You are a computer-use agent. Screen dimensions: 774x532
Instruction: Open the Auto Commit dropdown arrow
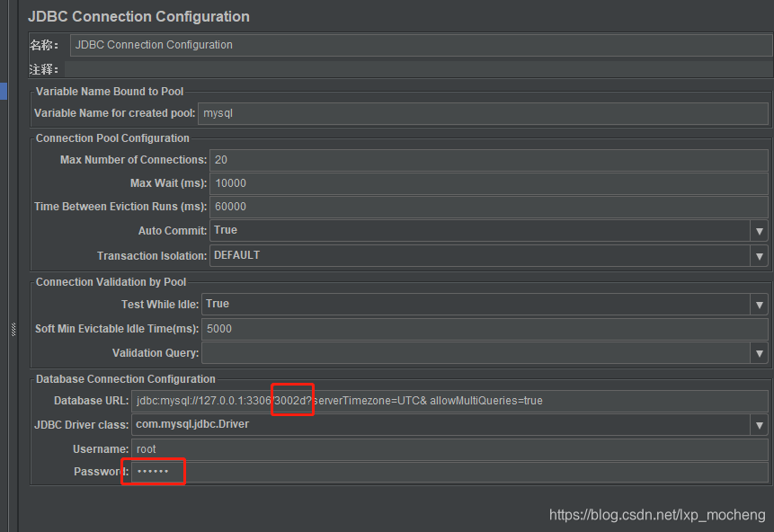[x=760, y=230]
